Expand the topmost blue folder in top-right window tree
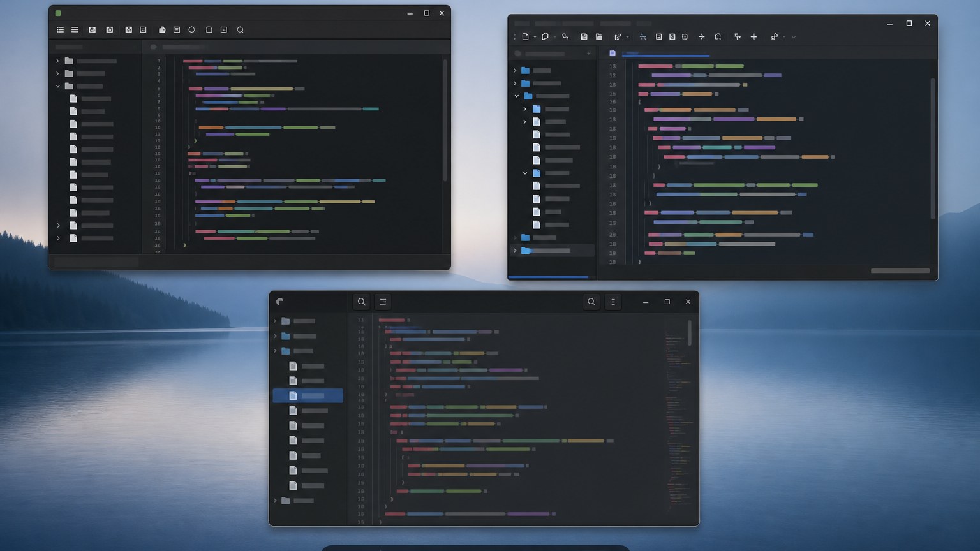 click(x=515, y=70)
